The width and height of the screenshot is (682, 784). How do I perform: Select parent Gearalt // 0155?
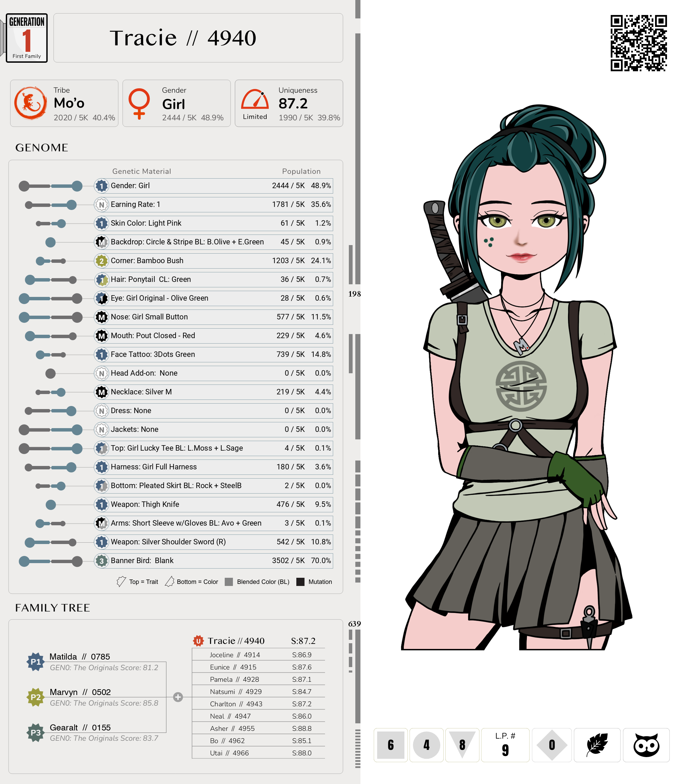[x=80, y=727]
